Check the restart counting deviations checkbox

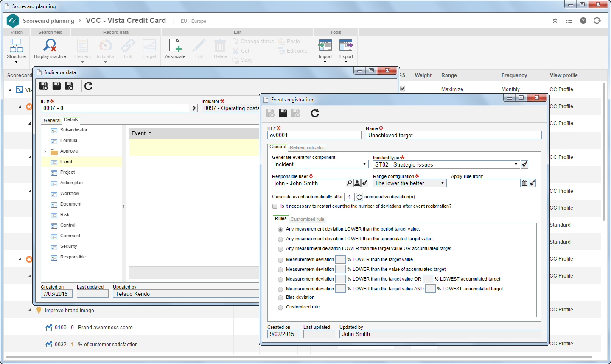click(x=275, y=206)
